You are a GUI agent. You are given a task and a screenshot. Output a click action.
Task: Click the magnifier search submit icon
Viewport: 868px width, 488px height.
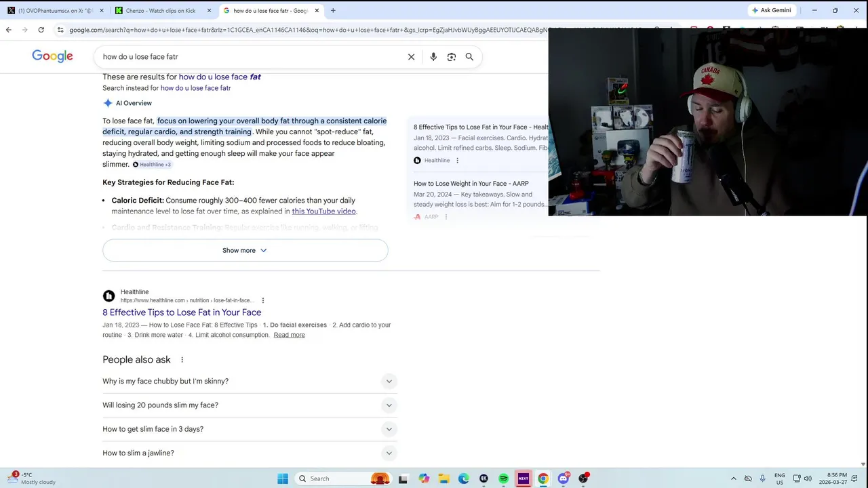click(469, 57)
